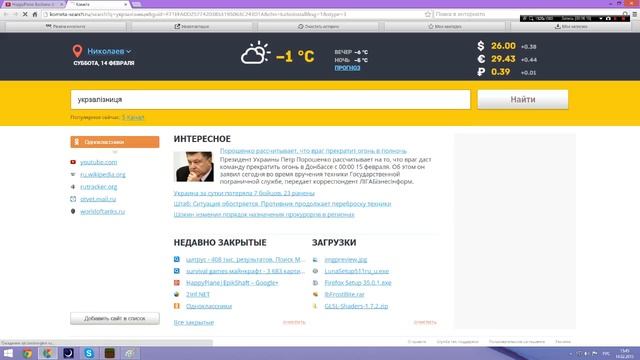Image resolution: width=640 pixels, height=360 pixels.
Task: Open the trending link after Популярное сейчас
Action: click(x=133, y=117)
